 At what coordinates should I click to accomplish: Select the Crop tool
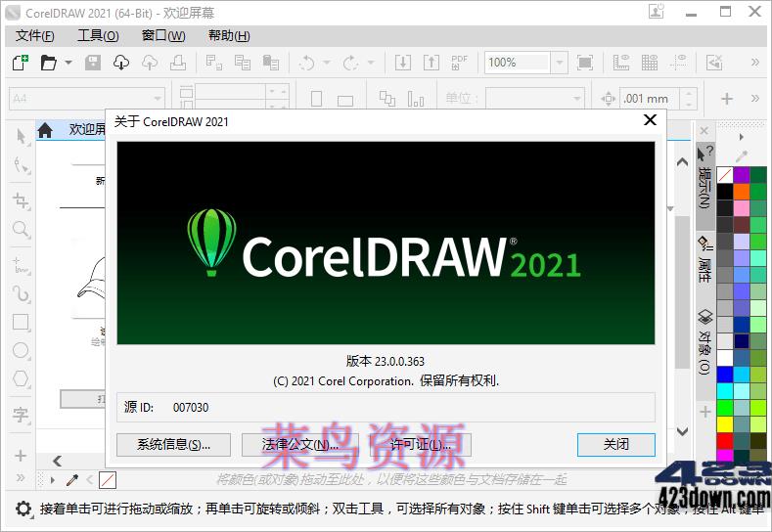coord(22,200)
